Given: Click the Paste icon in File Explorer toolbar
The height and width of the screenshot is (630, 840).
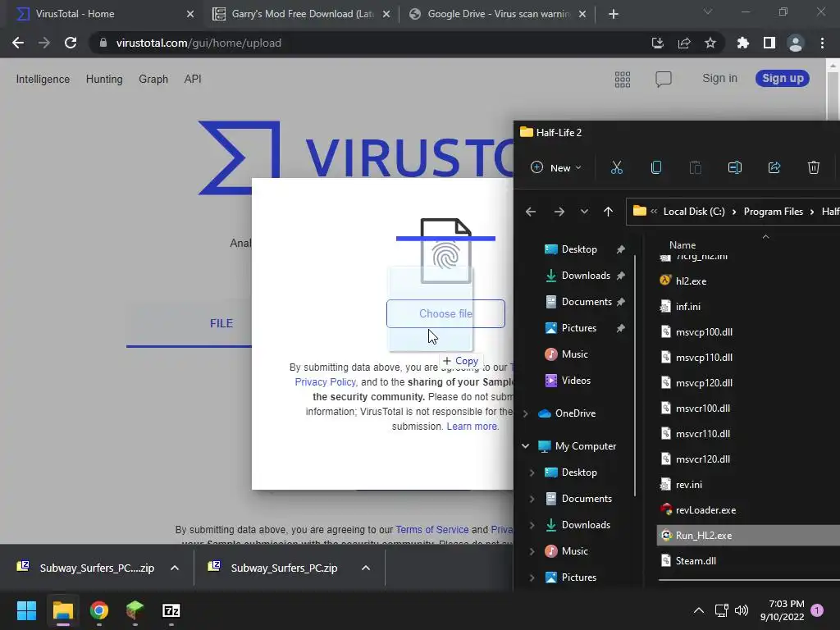Looking at the screenshot, I should coord(696,167).
